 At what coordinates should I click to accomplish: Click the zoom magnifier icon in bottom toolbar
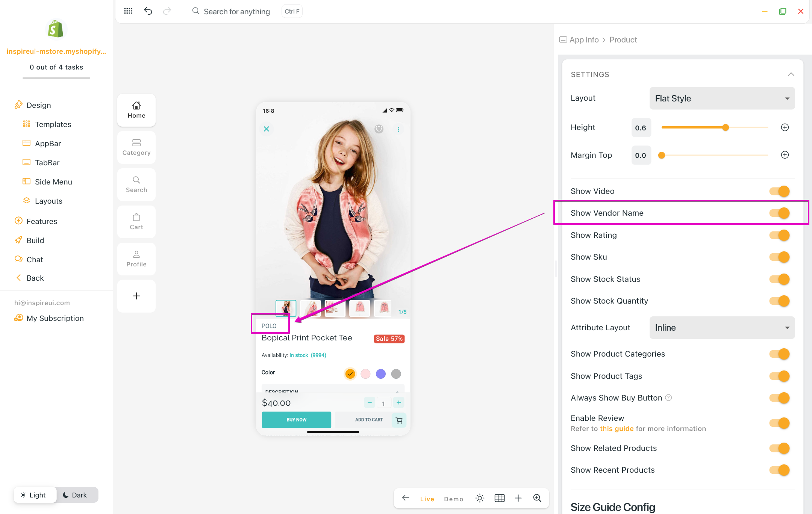coord(537,498)
